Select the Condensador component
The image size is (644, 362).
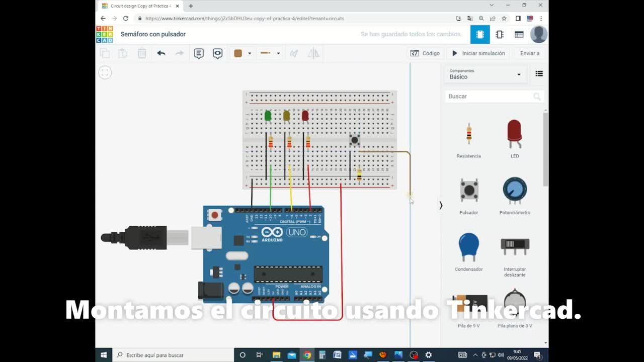click(469, 252)
